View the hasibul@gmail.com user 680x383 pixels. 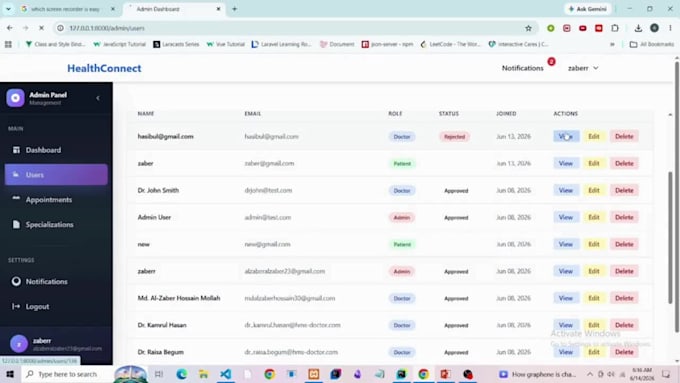(566, 137)
